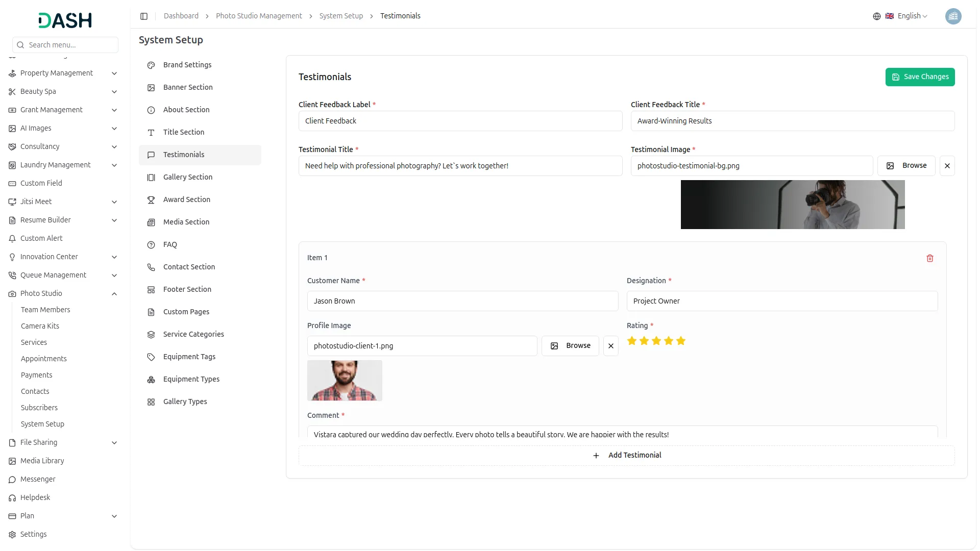The height and width of the screenshot is (551, 980).
Task: Open the FAQ question mark item
Action: 170,244
